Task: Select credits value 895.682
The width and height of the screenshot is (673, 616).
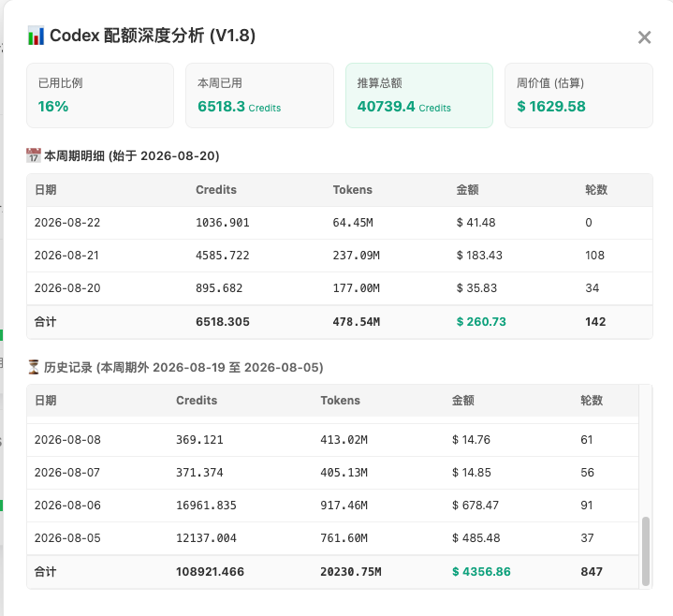Action: click(x=219, y=287)
